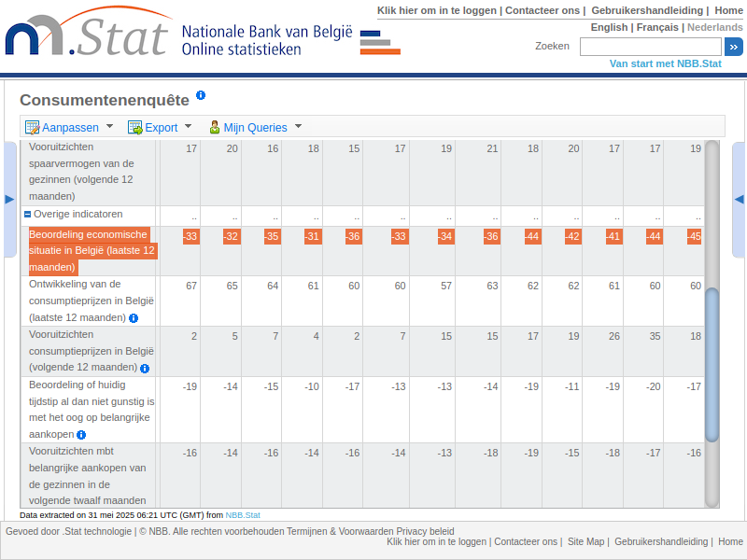Click the Export icon in toolbar
The width and height of the screenshot is (747, 560).
tap(135, 127)
